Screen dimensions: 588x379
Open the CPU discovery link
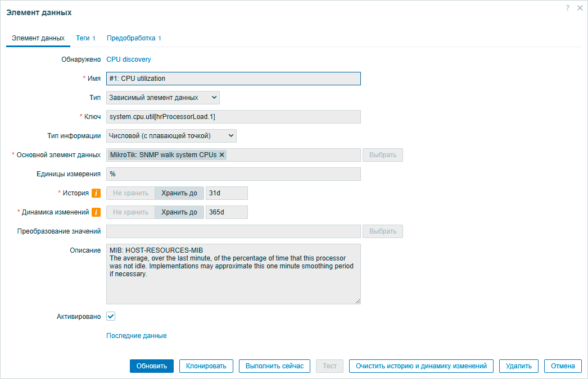click(x=128, y=60)
